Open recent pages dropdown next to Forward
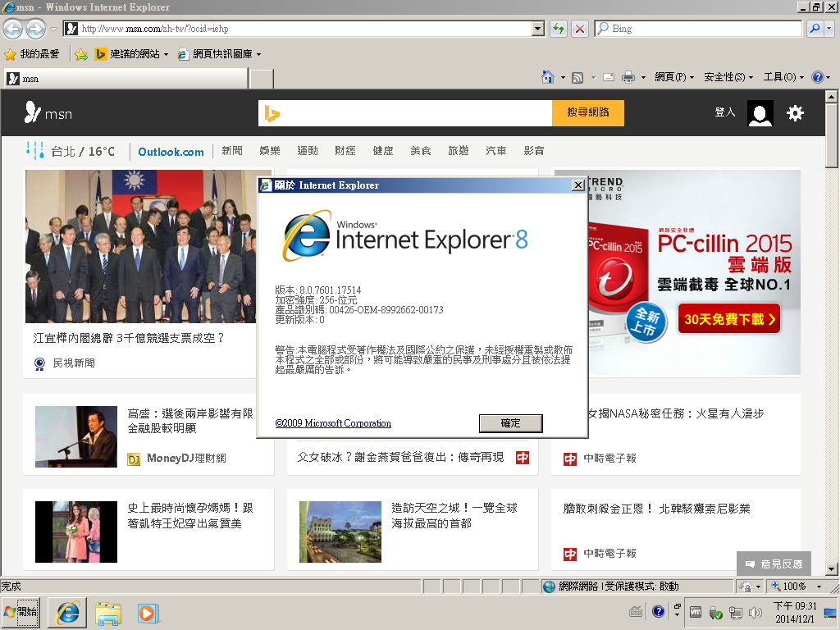This screenshot has height=630, width=840. 53,30
